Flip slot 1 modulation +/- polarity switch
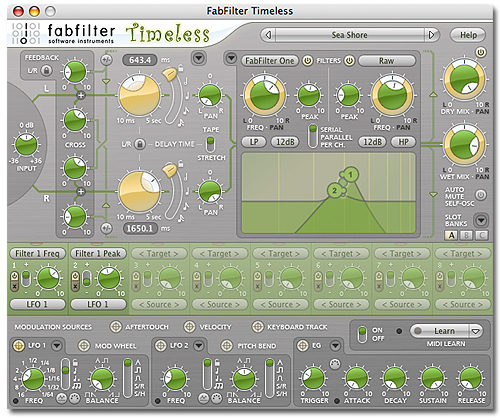This screenshot has width=500, height=420. pyautogui.click(x=26, y=279)
